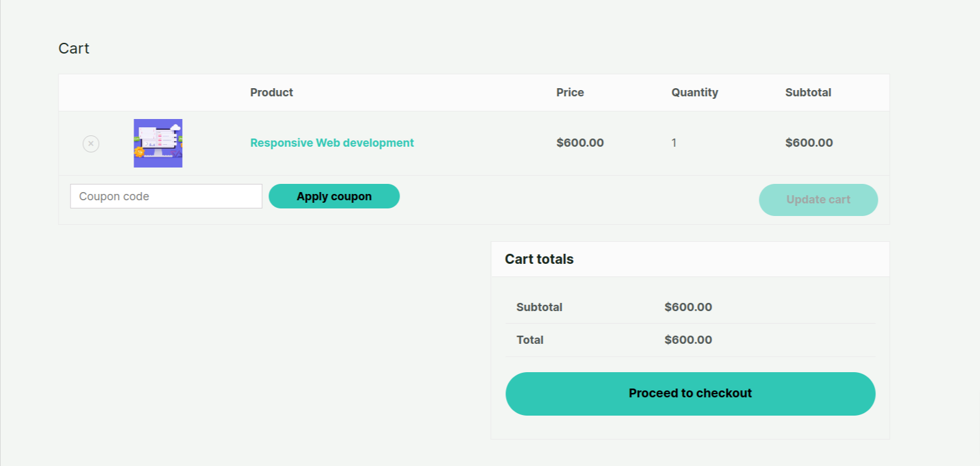Click the Cart page title
The width and height of the screenshot is (980, 466).
74,48
